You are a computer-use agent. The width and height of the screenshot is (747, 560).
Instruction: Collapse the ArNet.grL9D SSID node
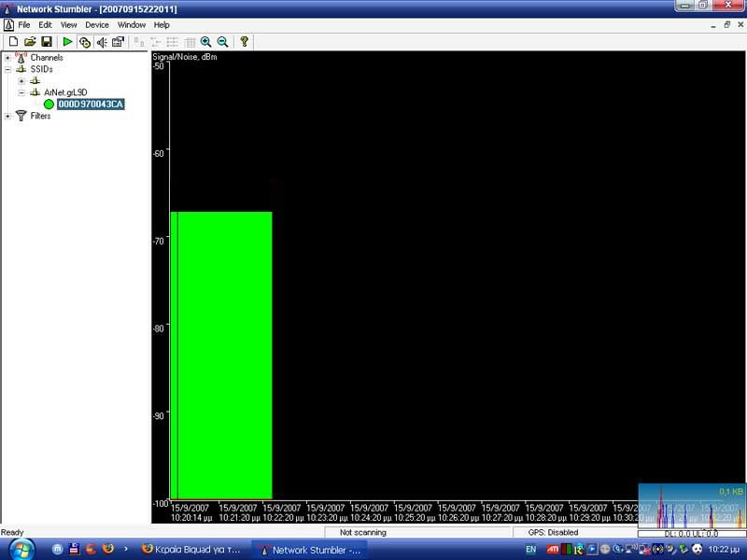click(x=21, y=92)
